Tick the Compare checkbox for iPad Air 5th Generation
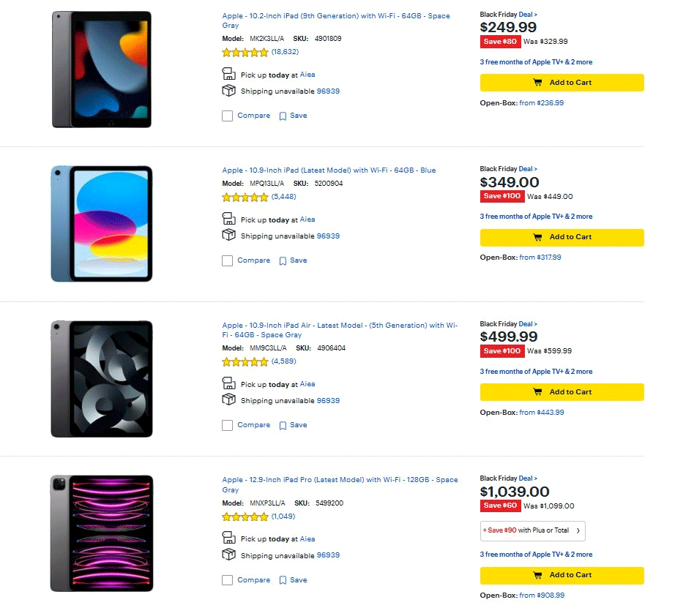694x616 pixels. click(x=228, y=425)
